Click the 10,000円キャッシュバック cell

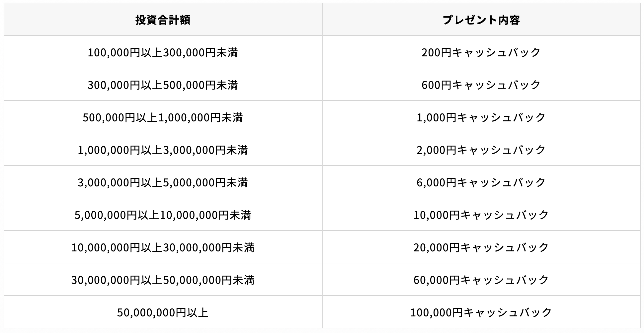click(481, 215)
